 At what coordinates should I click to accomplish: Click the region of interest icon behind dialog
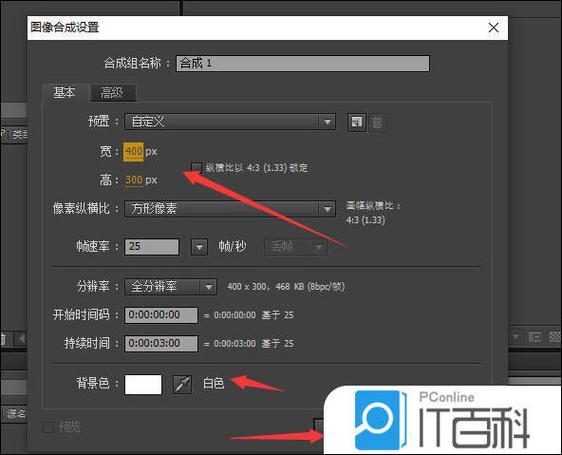click(535, 337)
